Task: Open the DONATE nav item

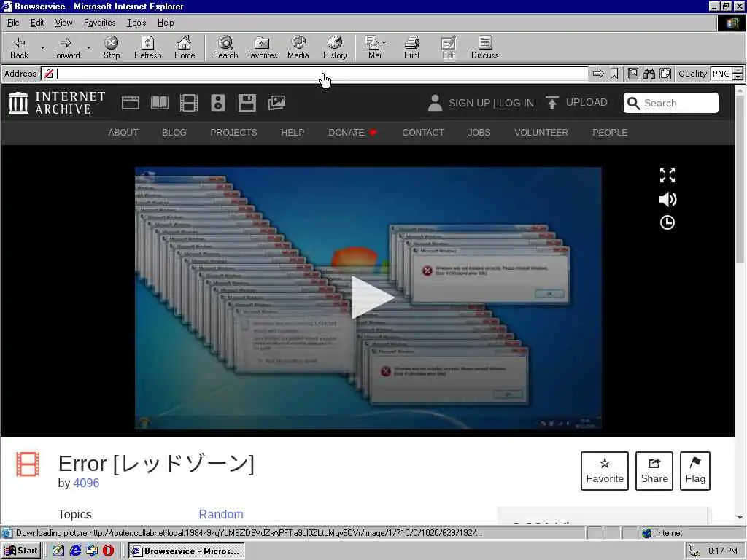Action: tap(352, 133)
